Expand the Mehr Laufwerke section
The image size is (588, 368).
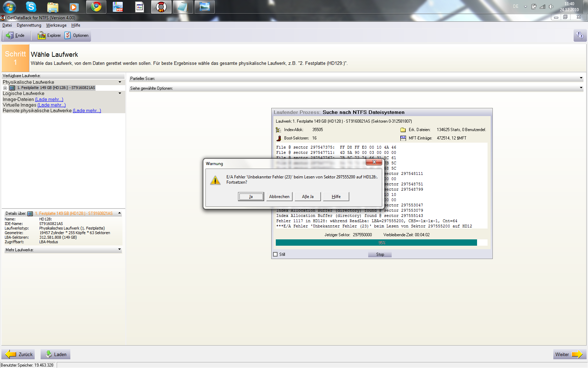click(120, 250)
